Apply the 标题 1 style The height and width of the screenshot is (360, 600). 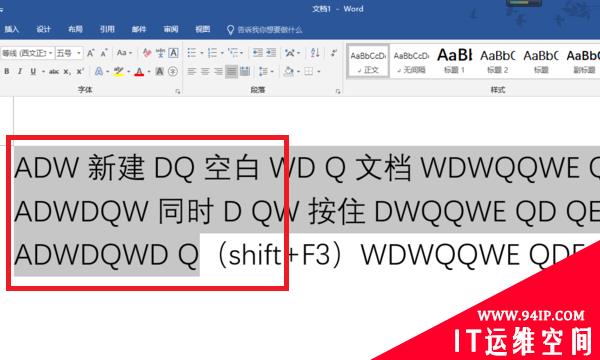tap(454, 62)
